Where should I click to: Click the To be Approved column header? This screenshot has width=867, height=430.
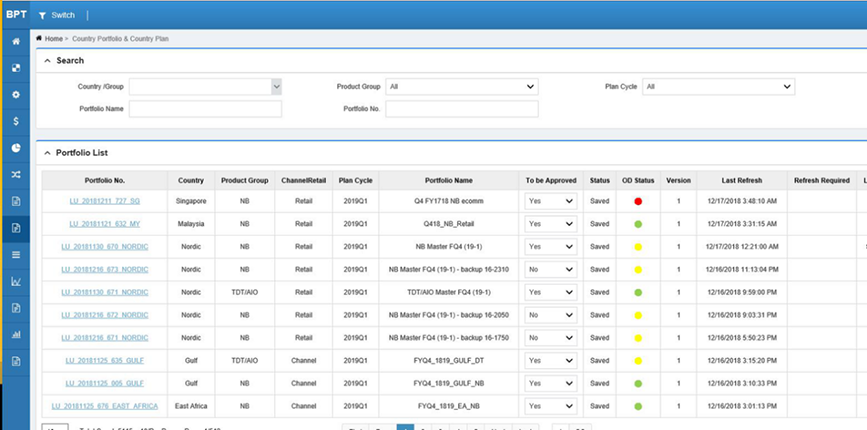[551, 180]
